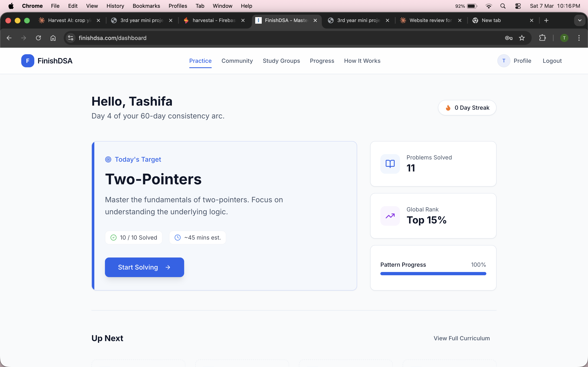This screenshot has height=367, width=588.
Task: Click the password key icon in the address bar
Action: click(x=509, y=38)
